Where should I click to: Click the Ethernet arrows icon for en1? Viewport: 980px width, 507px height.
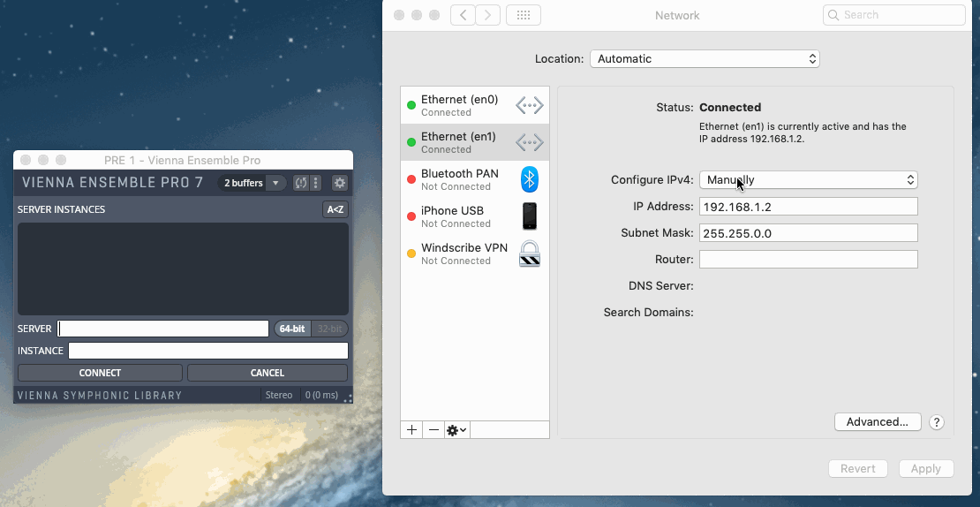(530, 142)
